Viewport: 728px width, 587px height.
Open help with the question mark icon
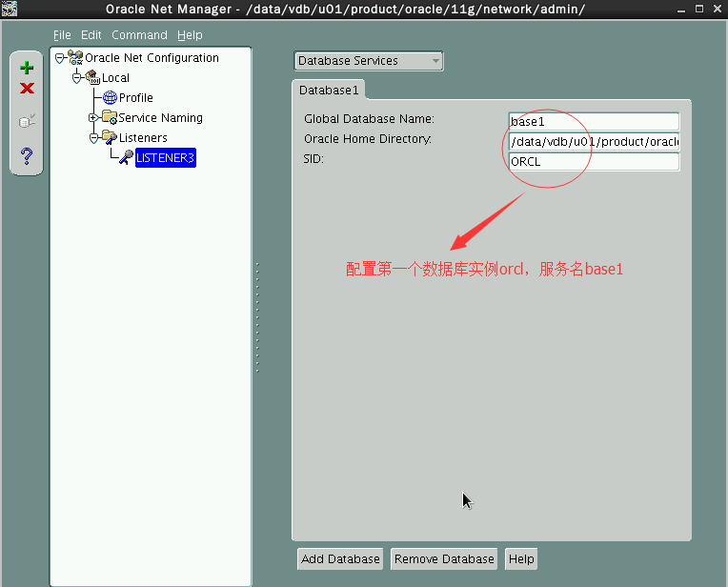pos(27,156)
